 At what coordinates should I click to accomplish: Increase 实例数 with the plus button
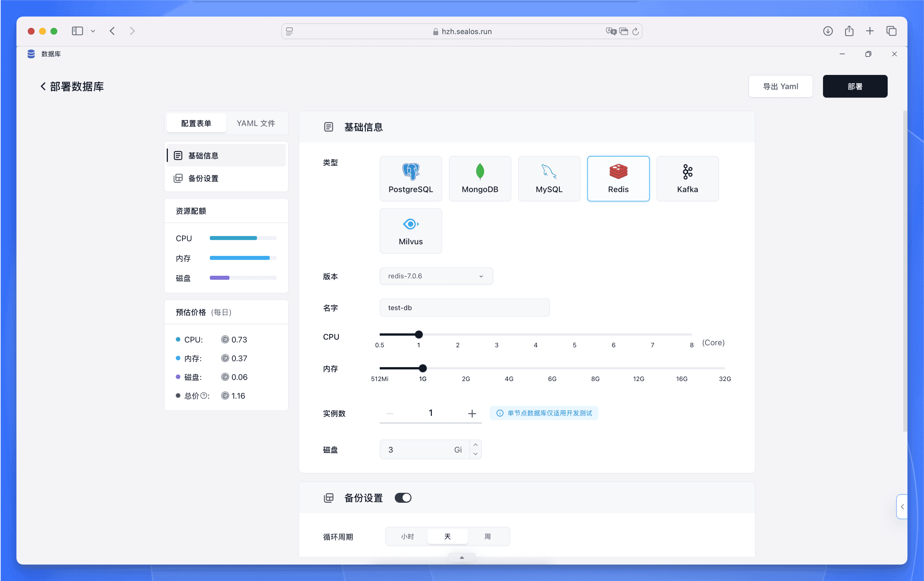pos(472,413)
